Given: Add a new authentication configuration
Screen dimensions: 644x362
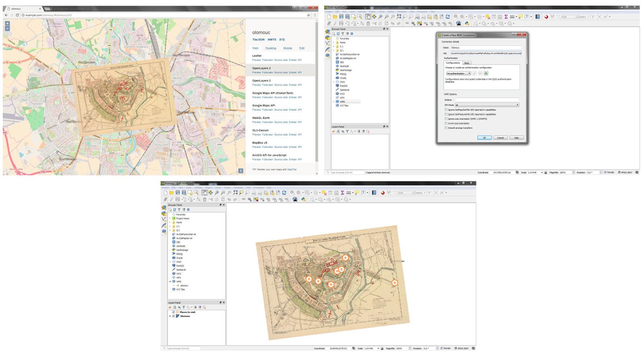Looking at the screenshot, I should coord(486,73).
